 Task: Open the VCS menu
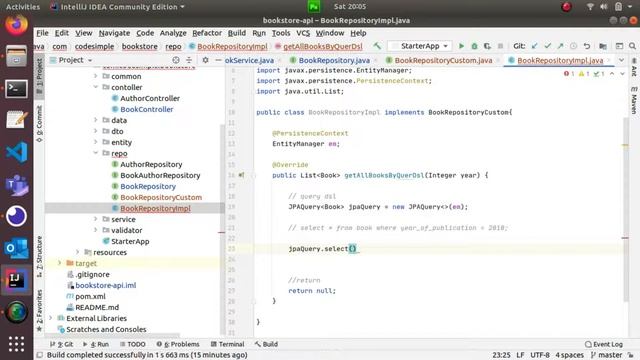pos(303,33)
